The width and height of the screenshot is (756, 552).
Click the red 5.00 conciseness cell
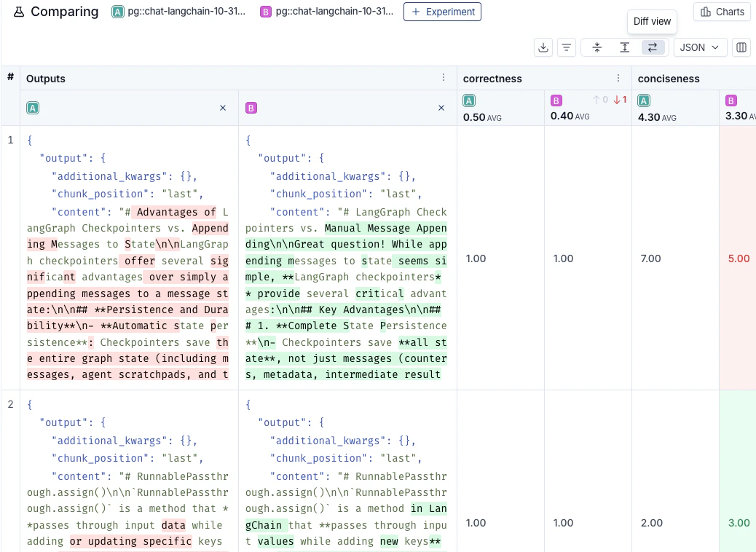click(x=738, y=259)
